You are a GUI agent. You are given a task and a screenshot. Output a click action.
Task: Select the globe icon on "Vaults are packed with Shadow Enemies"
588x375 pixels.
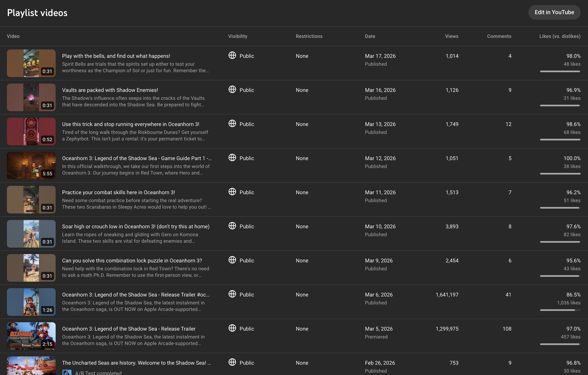232,90
